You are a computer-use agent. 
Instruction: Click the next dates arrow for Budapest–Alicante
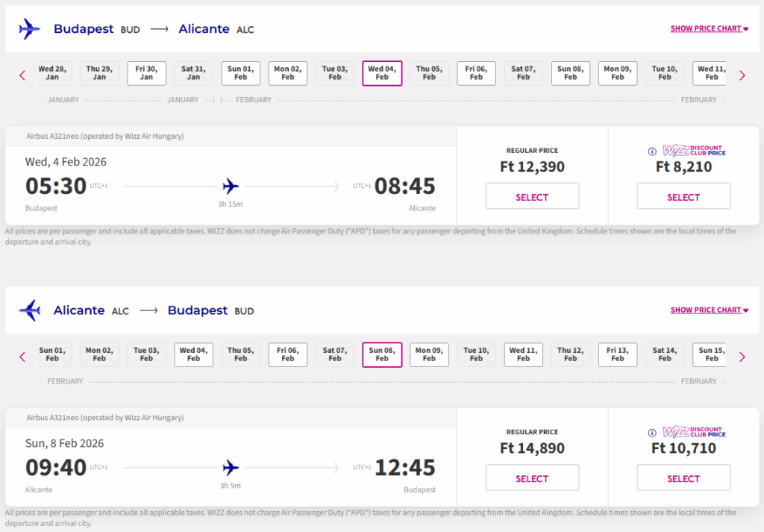tap(742, 75)
